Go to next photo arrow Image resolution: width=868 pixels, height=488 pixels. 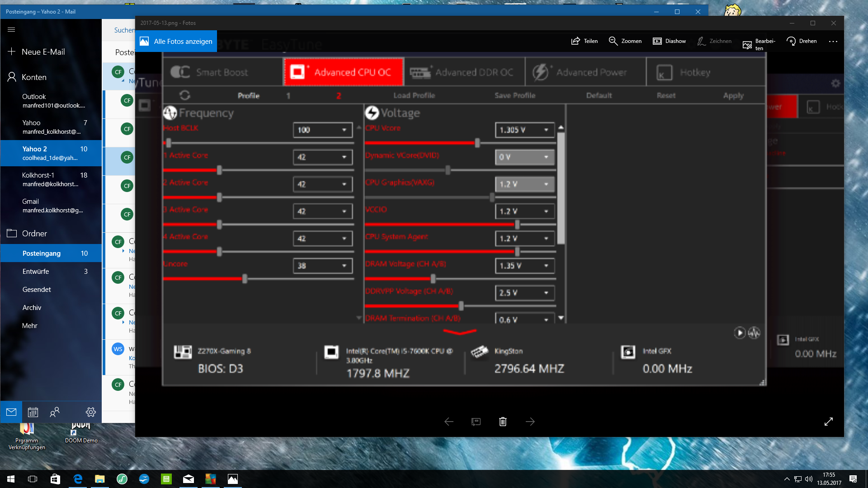530,422
